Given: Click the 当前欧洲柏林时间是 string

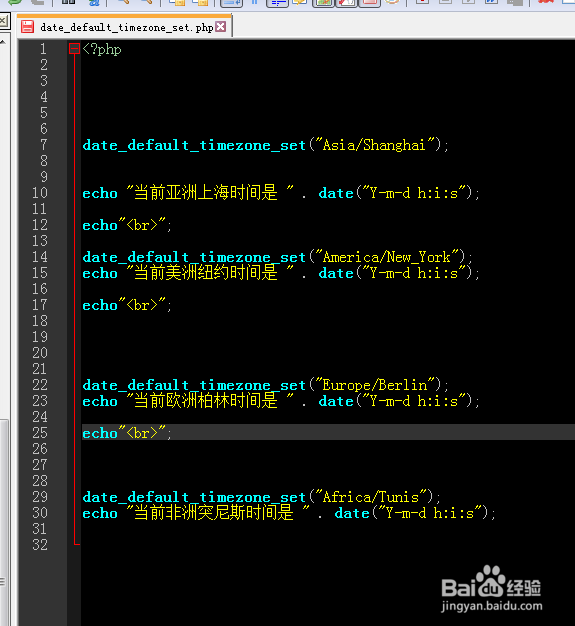Looking at the screenshot, I should coord(210,400).
